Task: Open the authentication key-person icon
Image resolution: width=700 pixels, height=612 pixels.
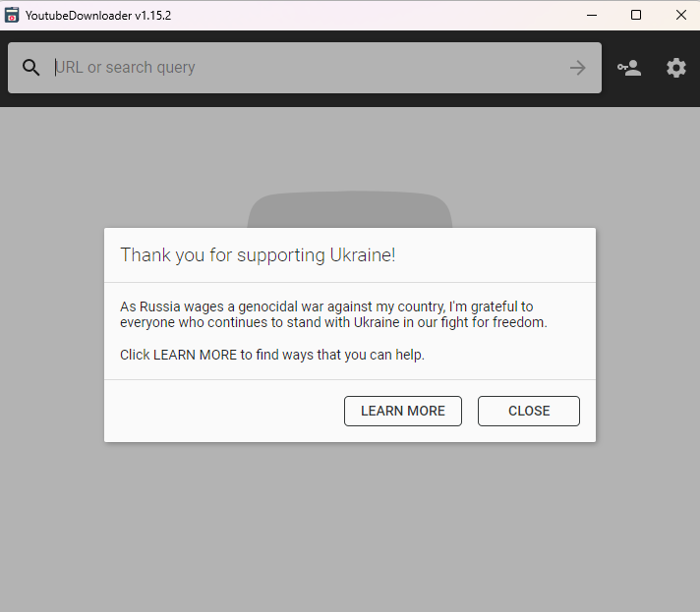Action: (629, 68)
